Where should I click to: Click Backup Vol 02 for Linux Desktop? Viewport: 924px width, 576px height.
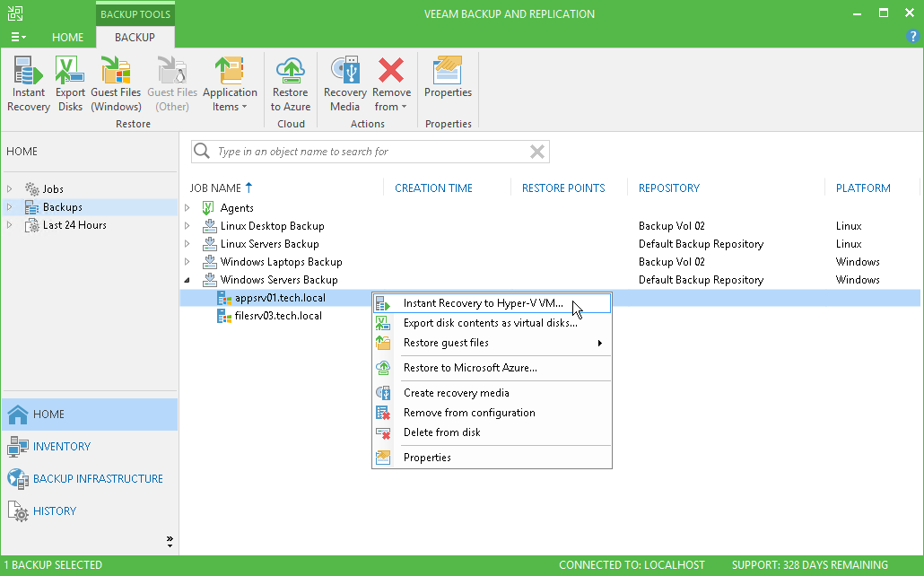[671, 226]
